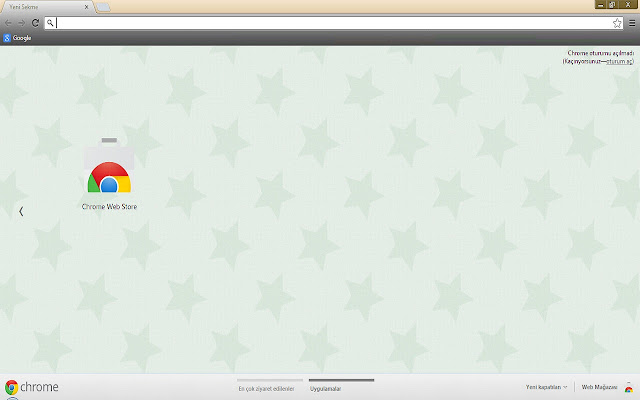Click the Web Store icon at bottom right
The width and height of the screenshot is (640, 400).
[629, 387]
